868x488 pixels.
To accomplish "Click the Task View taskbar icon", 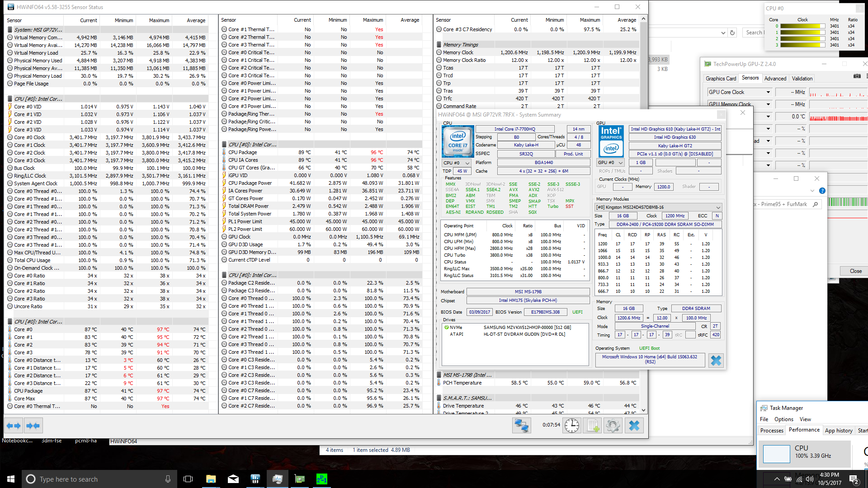I will coord(188,479).
